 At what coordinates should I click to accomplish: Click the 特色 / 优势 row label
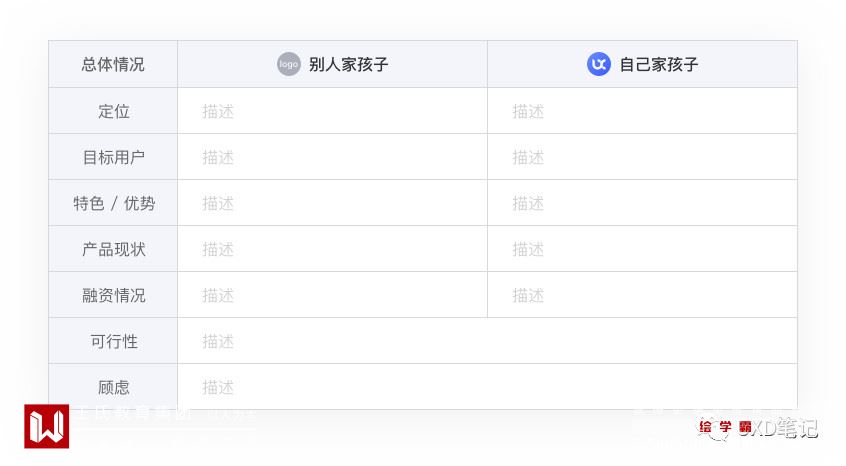point(113,203)
